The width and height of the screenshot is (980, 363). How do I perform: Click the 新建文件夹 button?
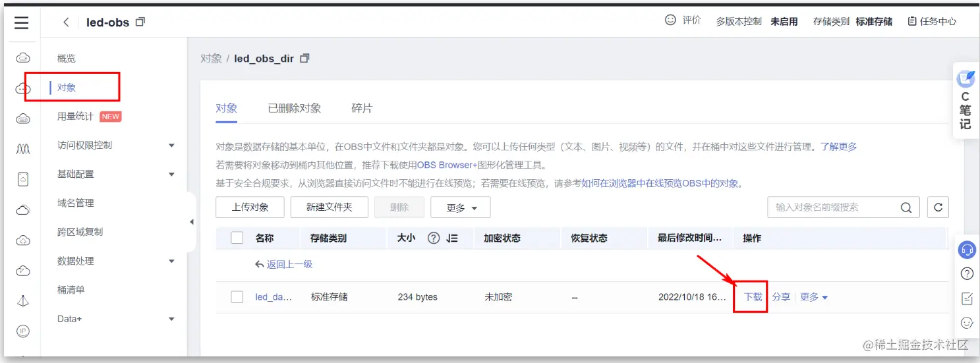[330, 207]
